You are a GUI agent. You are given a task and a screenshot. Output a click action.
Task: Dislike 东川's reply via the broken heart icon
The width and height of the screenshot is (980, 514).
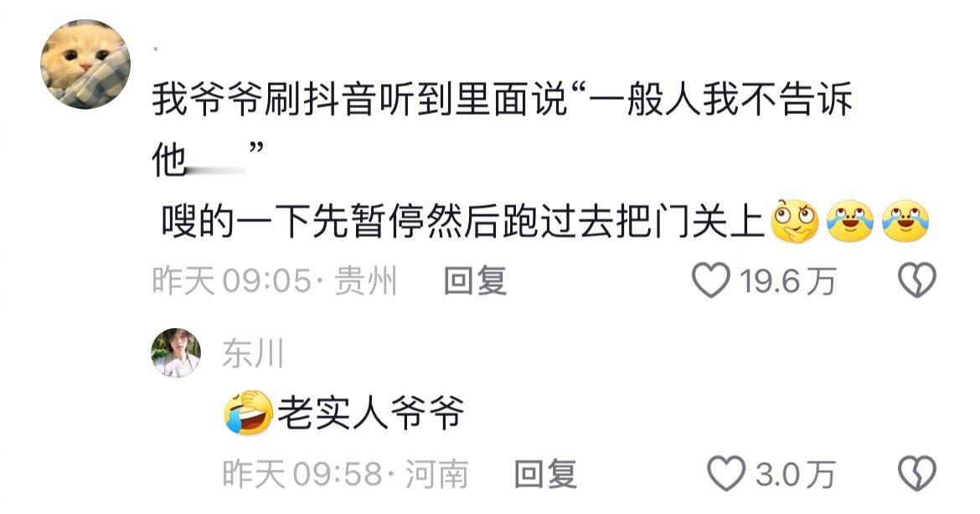(917, 474)
